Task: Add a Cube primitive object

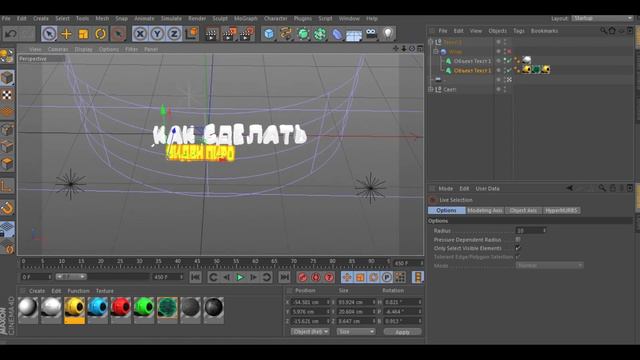Action: 269,34
